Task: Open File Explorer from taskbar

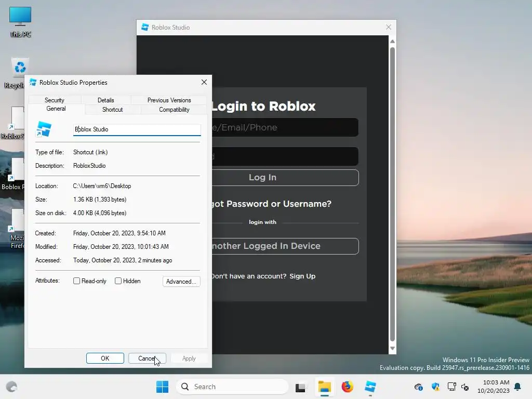Action: pyautogui.click(x=324, y=387)
